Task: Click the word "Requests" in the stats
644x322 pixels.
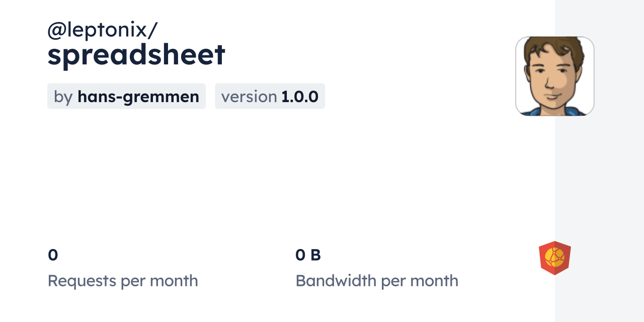Action: [82, 281]
